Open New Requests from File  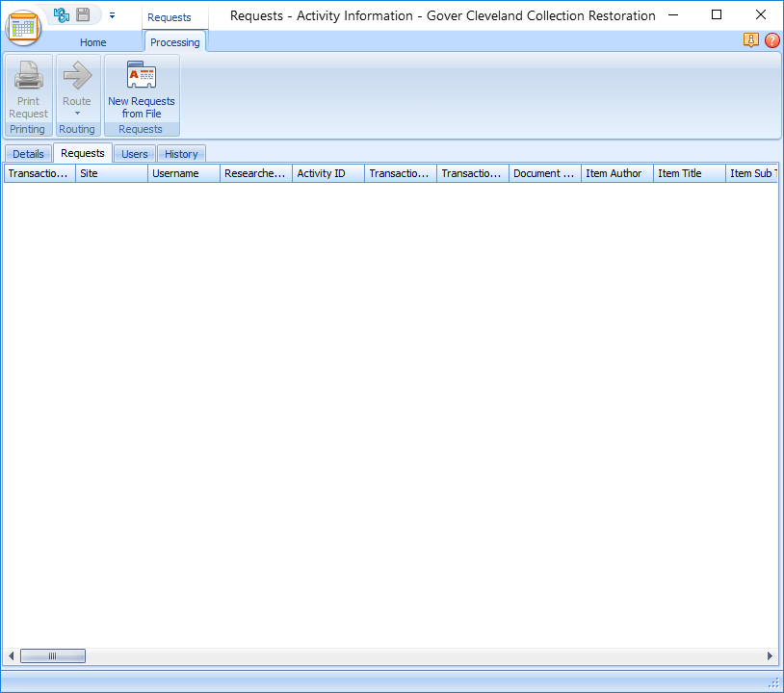(141, 87)
